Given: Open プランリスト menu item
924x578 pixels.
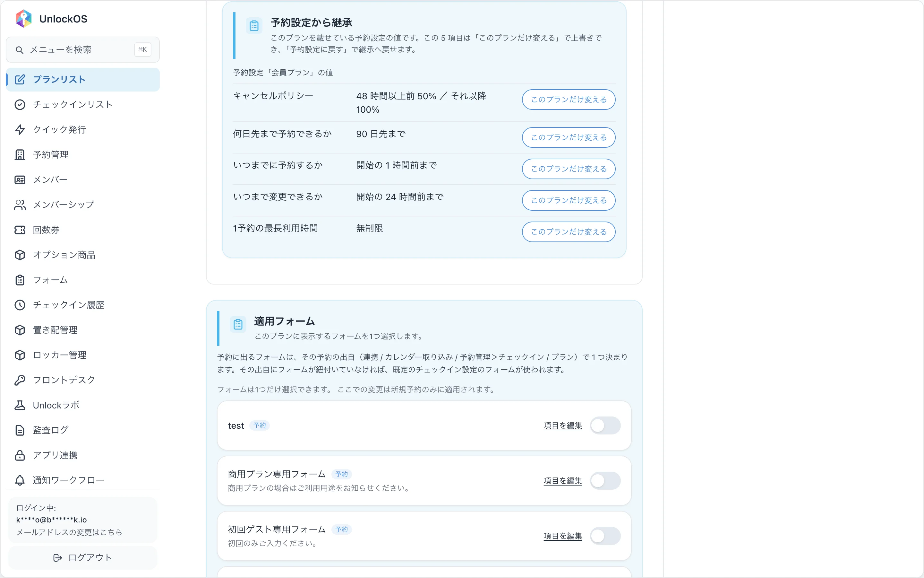Looking at the screenshot, I should (83, 80).
